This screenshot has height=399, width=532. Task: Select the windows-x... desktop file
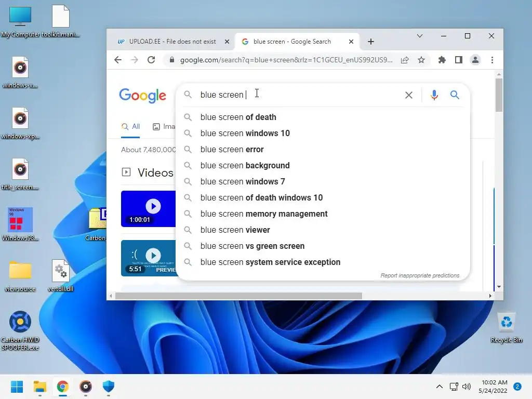tap(20, 73)
